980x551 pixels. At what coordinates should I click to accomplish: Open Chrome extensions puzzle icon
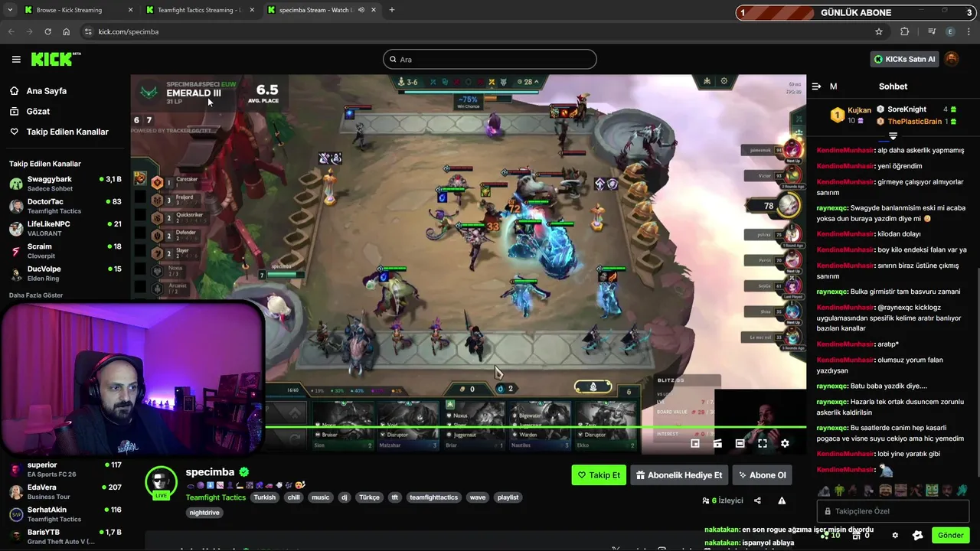[905, 31]
